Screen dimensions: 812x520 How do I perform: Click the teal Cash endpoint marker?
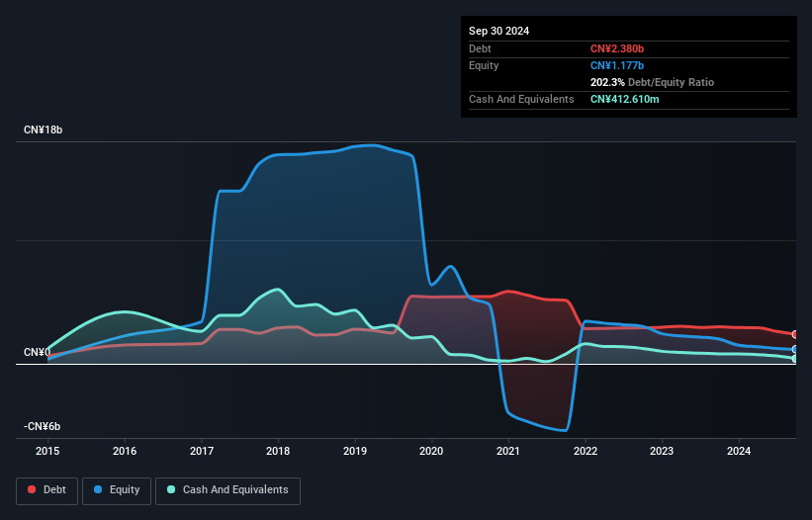click(x=795, y=358)
